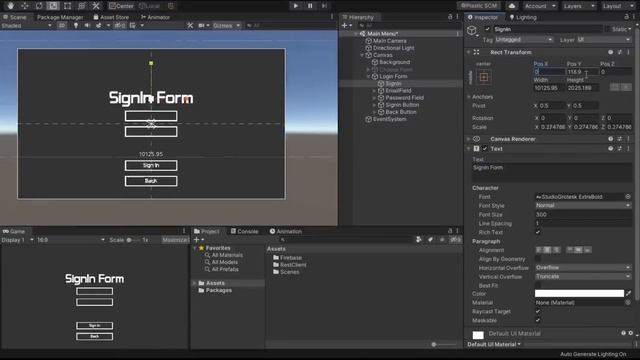
Task: Toggle the Rich Text checkbox
Action: [x=538, y=232]
